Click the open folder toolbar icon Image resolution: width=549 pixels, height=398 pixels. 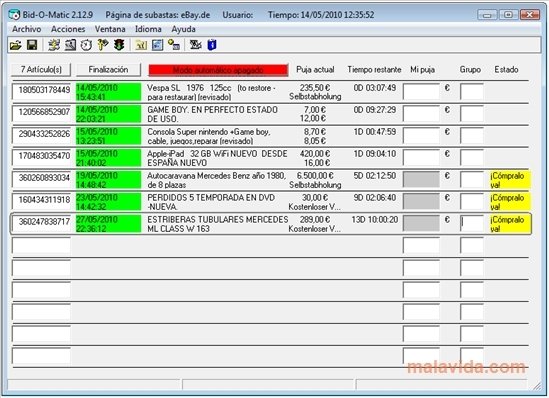(x=16, y=45)
